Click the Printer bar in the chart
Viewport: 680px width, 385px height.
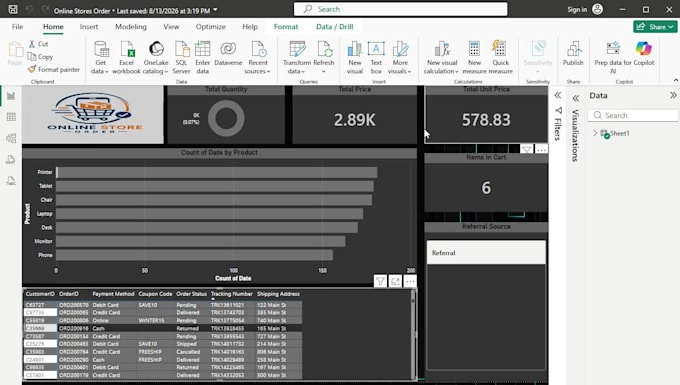pyautogui.click(x=217, y=172)
